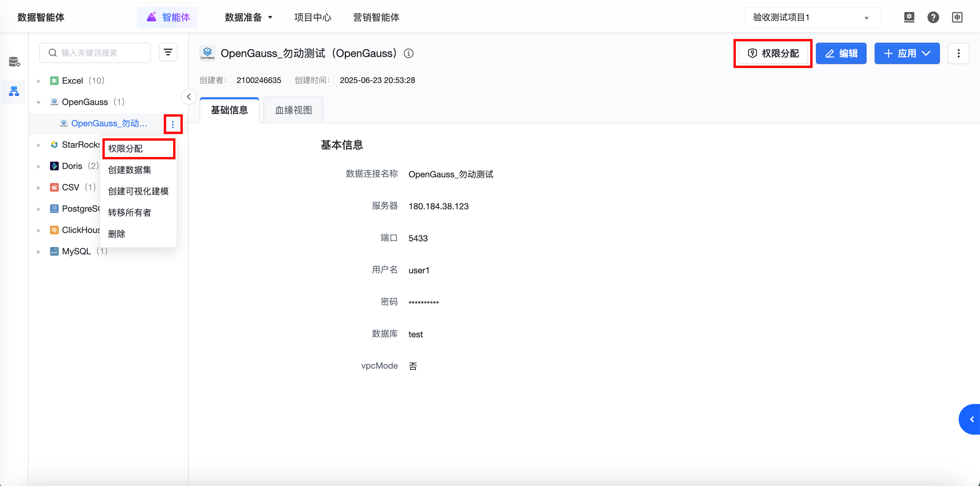Expand the Excel tree node

coord(38,81)
